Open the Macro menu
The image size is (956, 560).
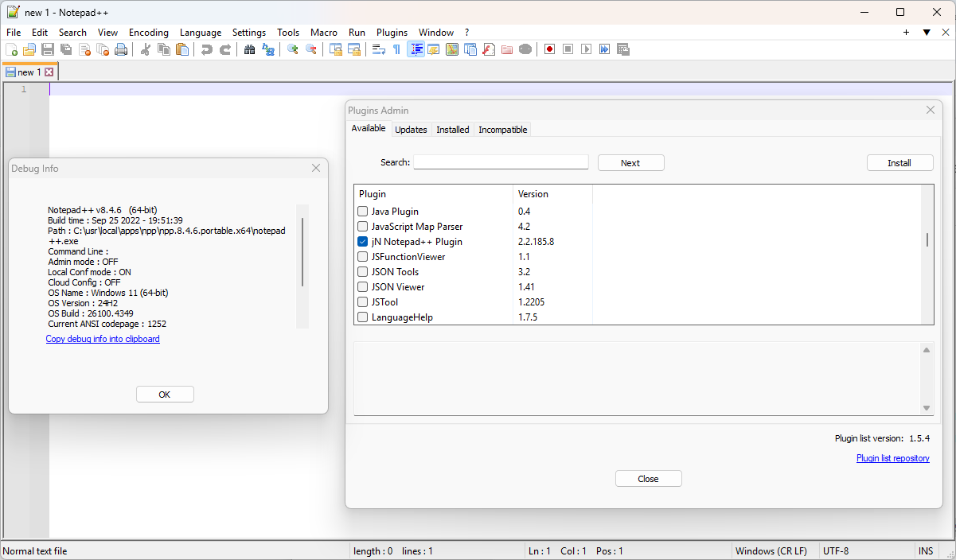coord(324,33)
